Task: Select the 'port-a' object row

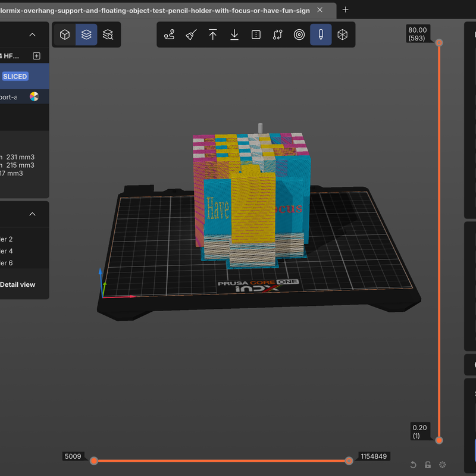Action: (24, 96)
